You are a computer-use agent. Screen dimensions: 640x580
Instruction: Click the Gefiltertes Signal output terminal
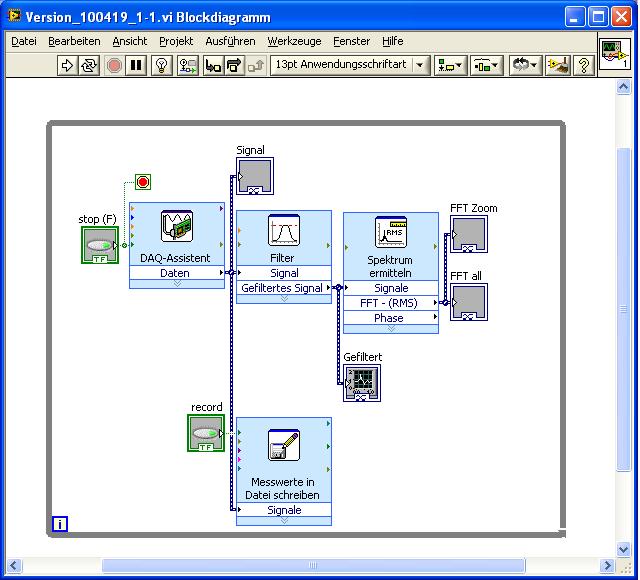[x=284, y=288]
